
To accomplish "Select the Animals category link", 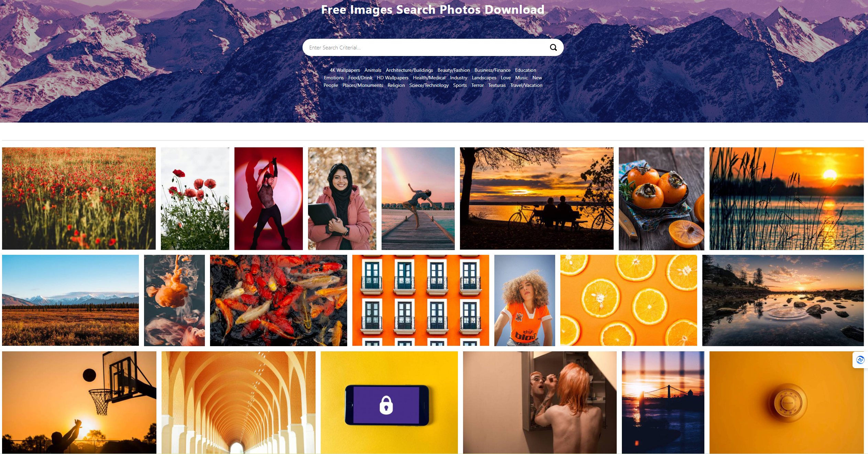I will point(373,69).
